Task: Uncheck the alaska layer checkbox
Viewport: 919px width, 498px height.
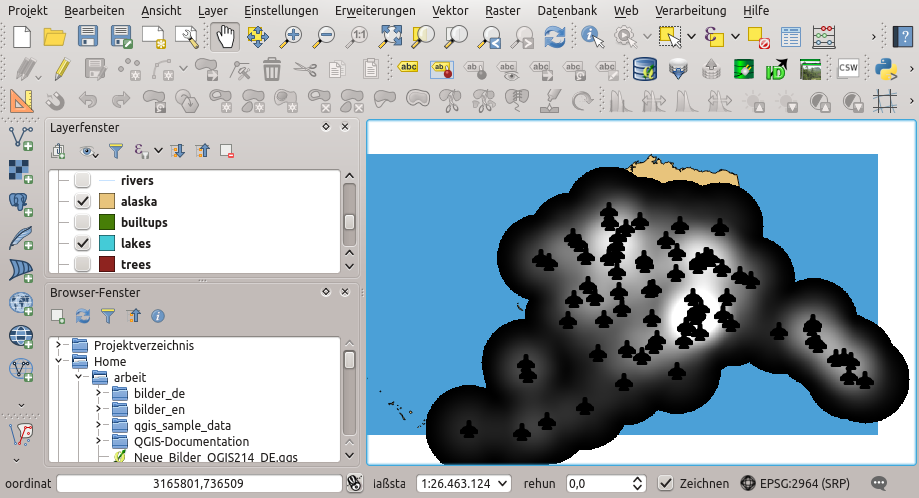Action: point(83,201)
